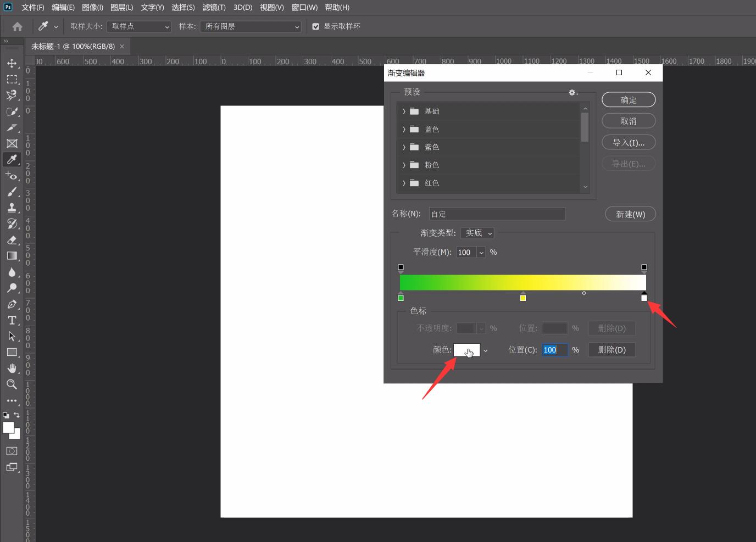Select the Dodge tool
The height and width of the screenshot is (542, 756).
[12, 288]
